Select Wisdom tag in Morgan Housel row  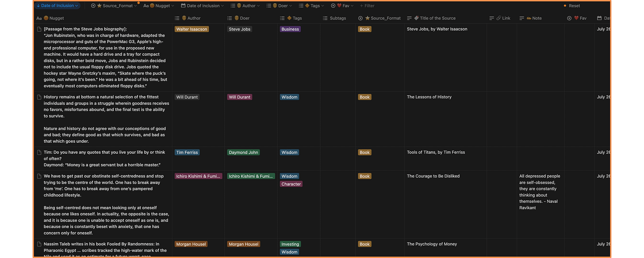tap(289, 252)
